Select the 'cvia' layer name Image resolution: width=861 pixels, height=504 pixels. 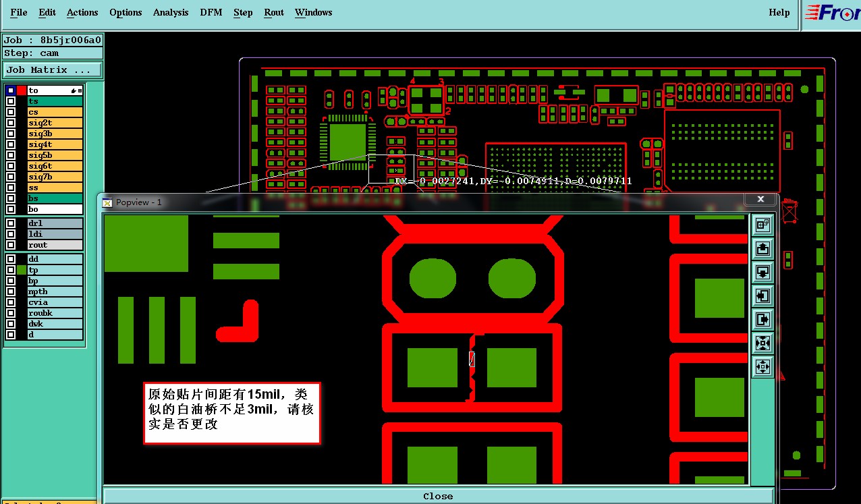pos(55,302)
